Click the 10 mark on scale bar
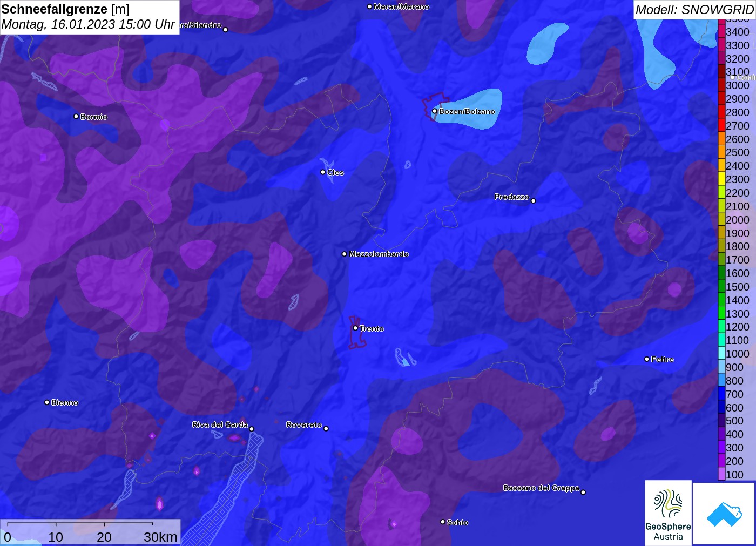This screenshot has height=546, width=756. click(56, 537)
